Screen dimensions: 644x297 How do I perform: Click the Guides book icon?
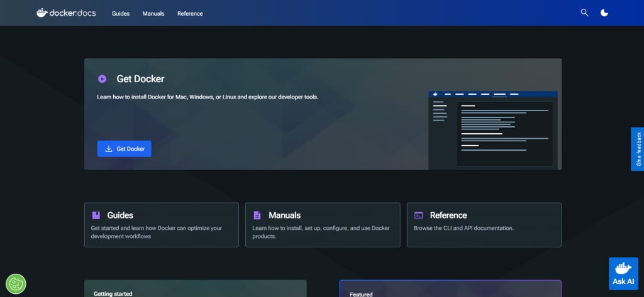(96, 215)
